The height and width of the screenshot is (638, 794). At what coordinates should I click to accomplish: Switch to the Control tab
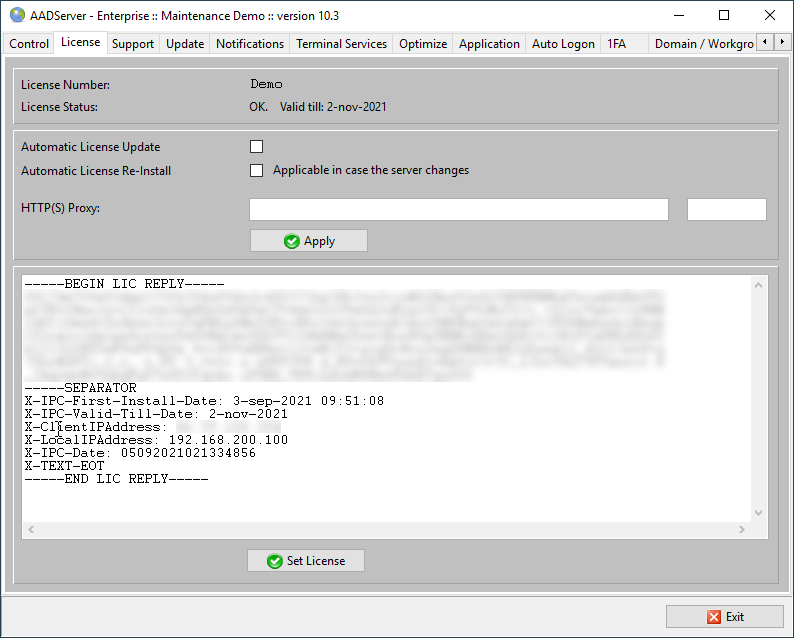click(29, 44)
